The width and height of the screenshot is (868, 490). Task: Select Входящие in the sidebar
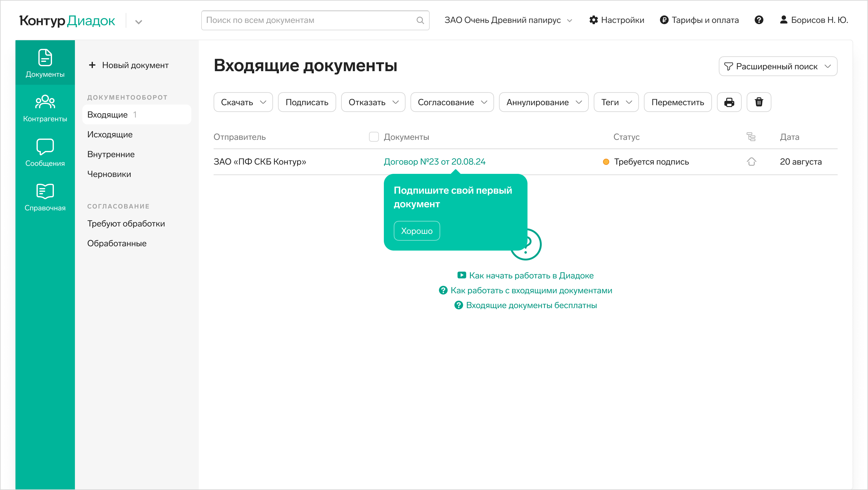137,114
